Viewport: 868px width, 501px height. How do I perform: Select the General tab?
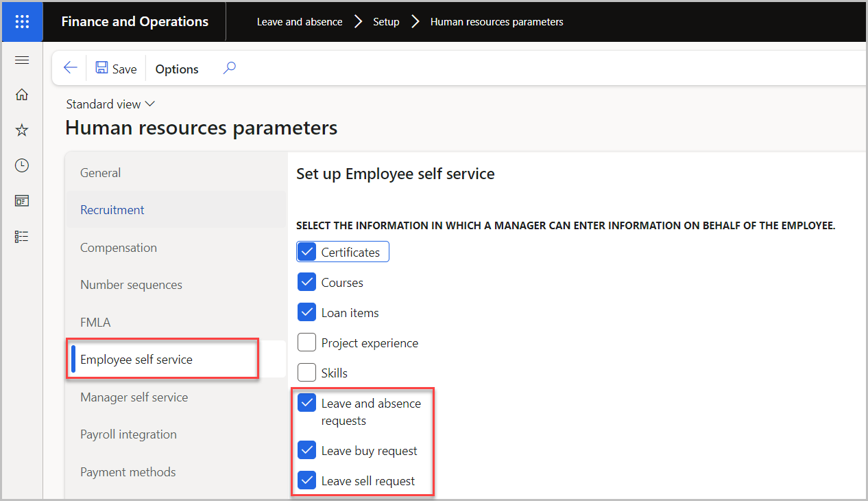176,173
